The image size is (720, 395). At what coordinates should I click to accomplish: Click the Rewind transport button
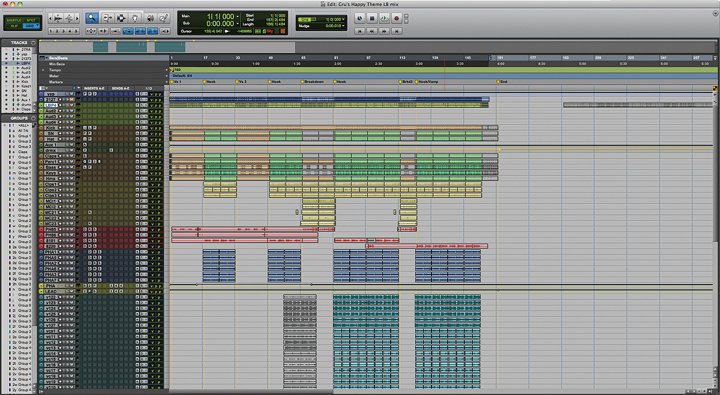372,31
